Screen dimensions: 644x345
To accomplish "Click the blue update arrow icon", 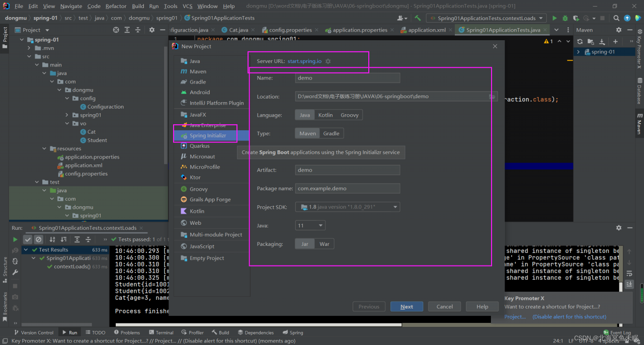I will coord(627,18).
